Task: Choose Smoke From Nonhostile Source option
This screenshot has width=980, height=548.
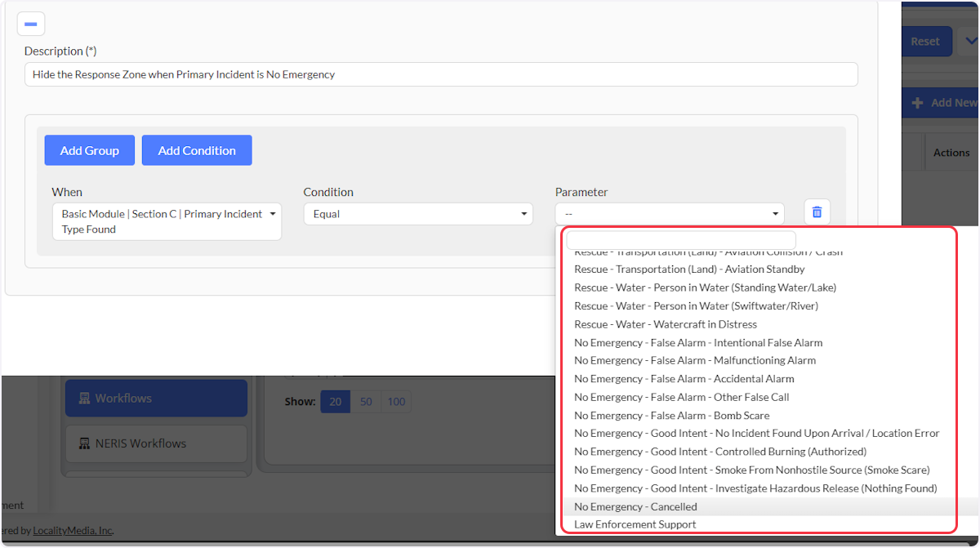Action: (752, 470)
